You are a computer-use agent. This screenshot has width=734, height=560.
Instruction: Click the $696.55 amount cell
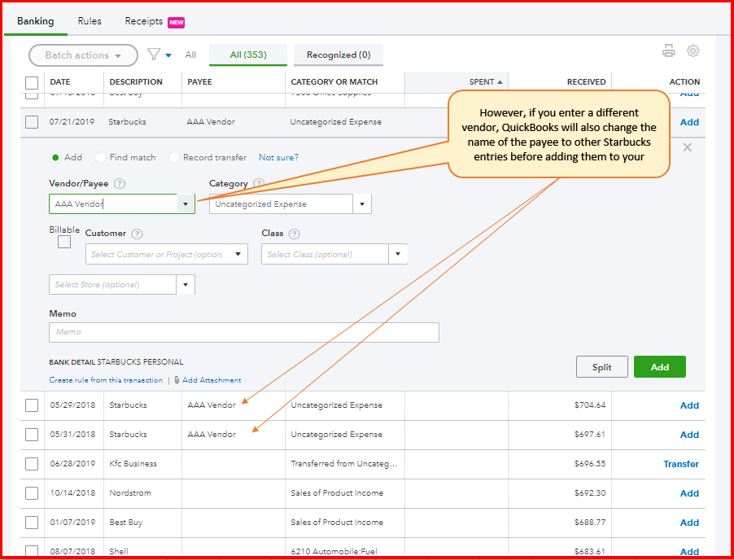tap(590, 464)
